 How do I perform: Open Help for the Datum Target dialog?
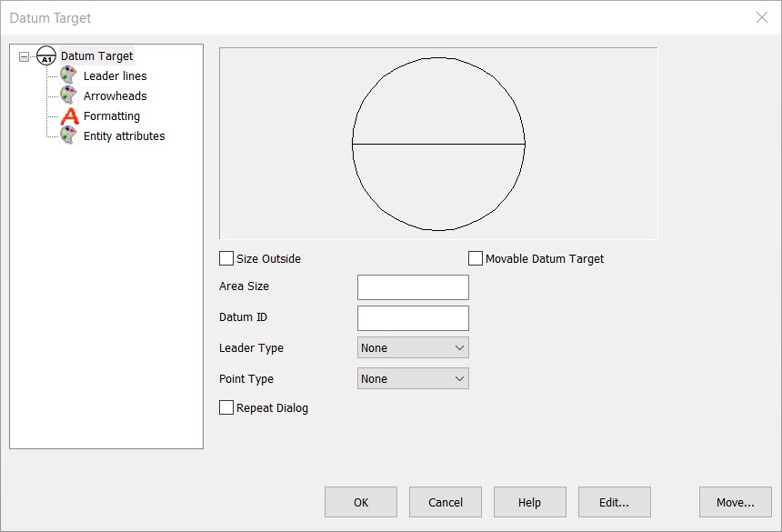coord(530,501)
